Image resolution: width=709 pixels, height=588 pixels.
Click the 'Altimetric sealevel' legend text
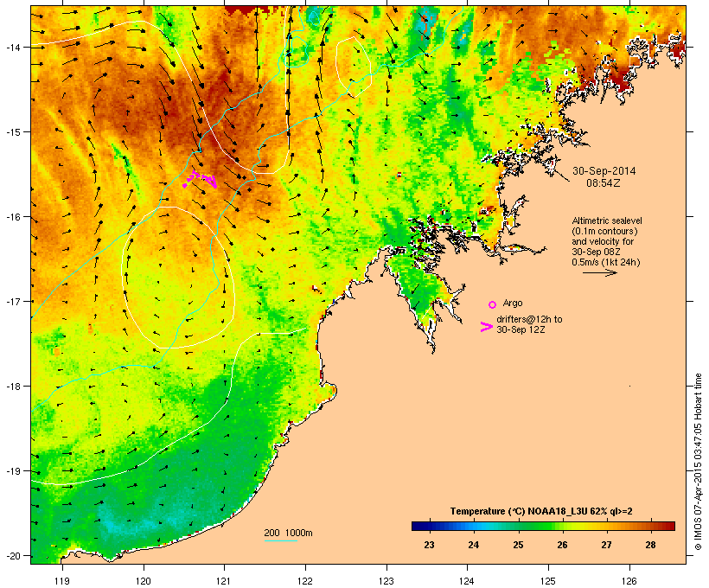pos(607,220)
